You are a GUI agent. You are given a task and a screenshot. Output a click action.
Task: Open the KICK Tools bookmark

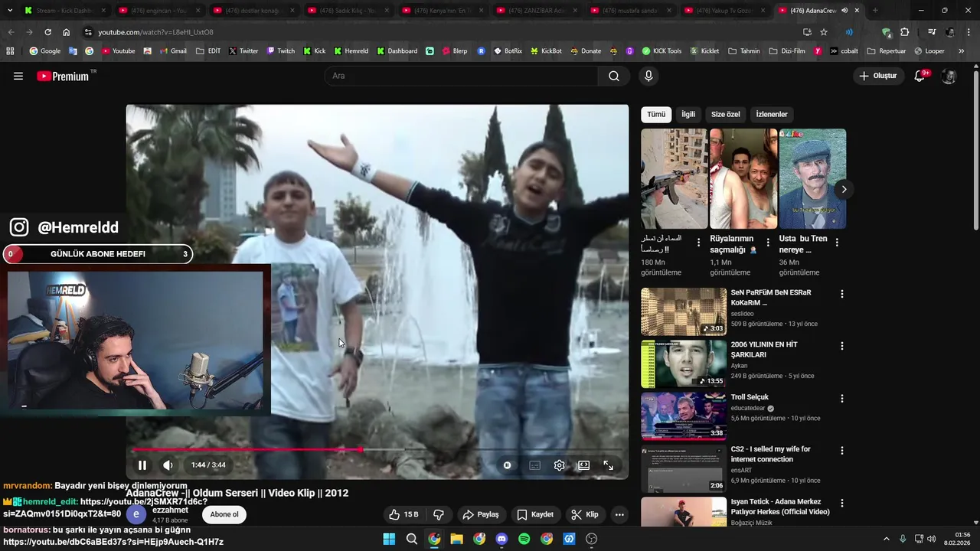point(661,51)
